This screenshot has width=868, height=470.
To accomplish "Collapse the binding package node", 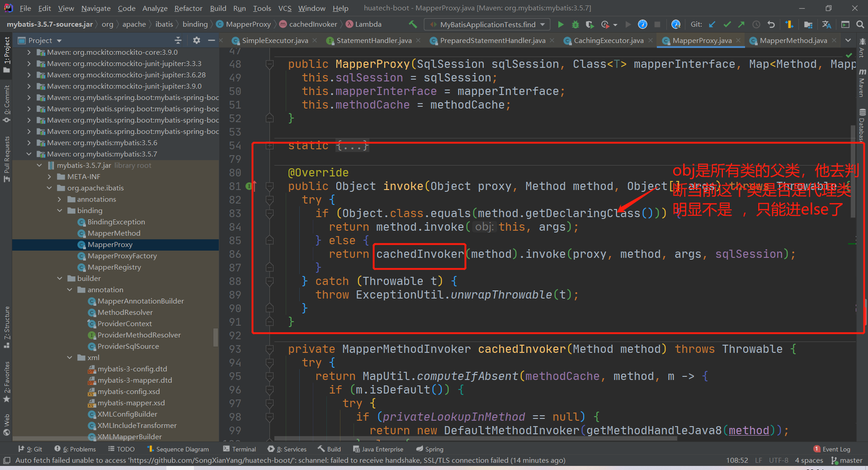I will pyautogui.click(x=59, y=211).
